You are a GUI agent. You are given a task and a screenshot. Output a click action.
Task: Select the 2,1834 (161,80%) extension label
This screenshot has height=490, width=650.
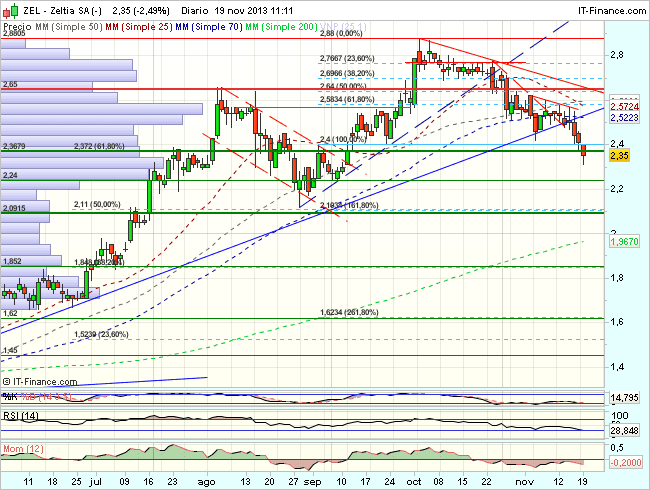(349, 206)
